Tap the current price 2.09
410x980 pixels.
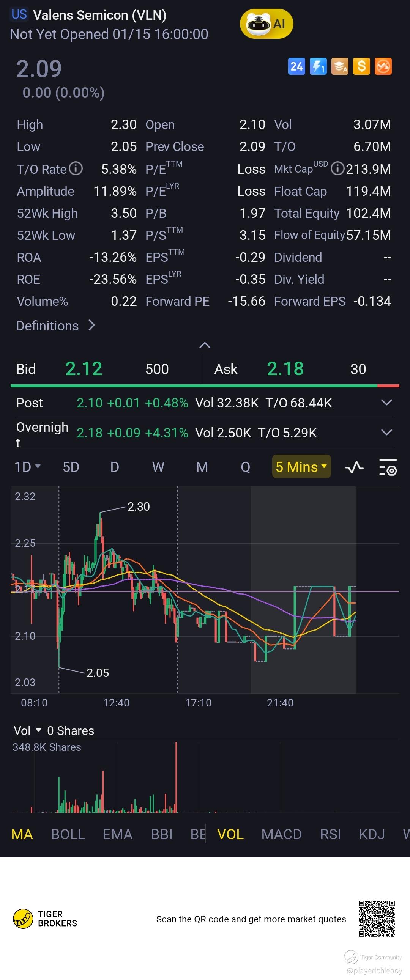39,69
